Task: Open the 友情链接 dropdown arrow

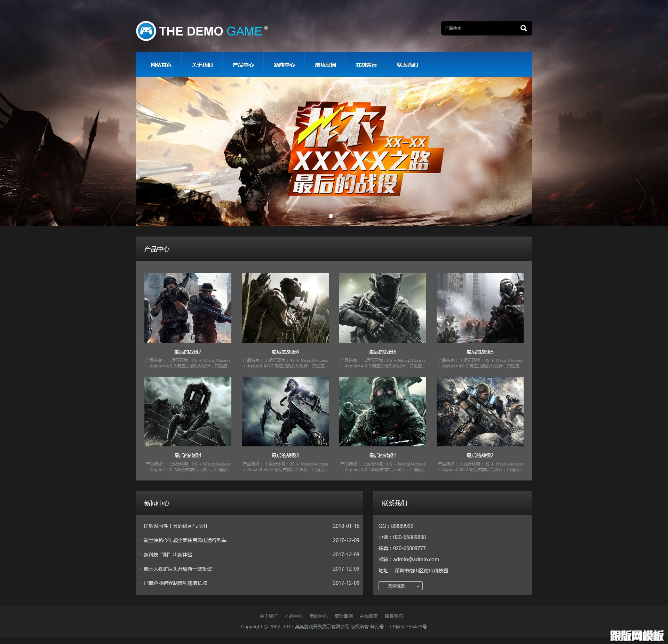Action: click(x=418, y=586)
